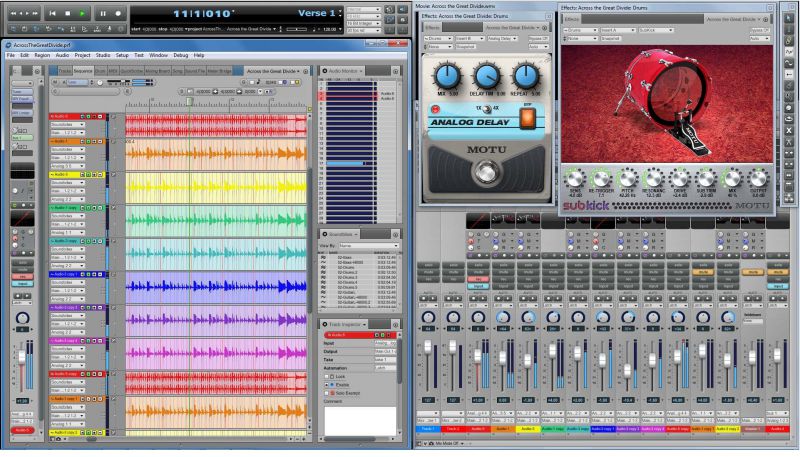The image size is (800, 457).
Task: Stomp the Analog Delay footswitch
Action: [x=486, y=172]
